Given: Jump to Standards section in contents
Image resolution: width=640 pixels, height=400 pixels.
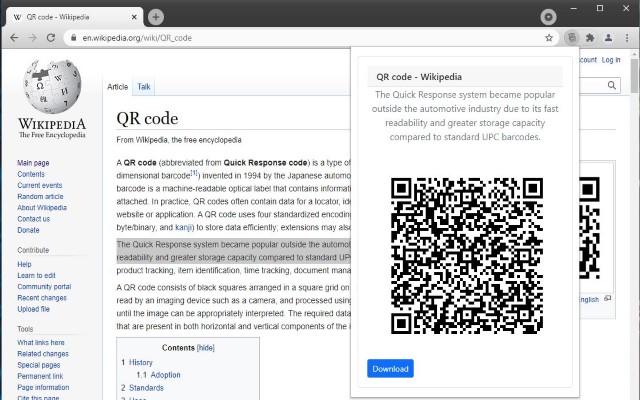Looking at the screenshot, I should (x=146, y=388).
